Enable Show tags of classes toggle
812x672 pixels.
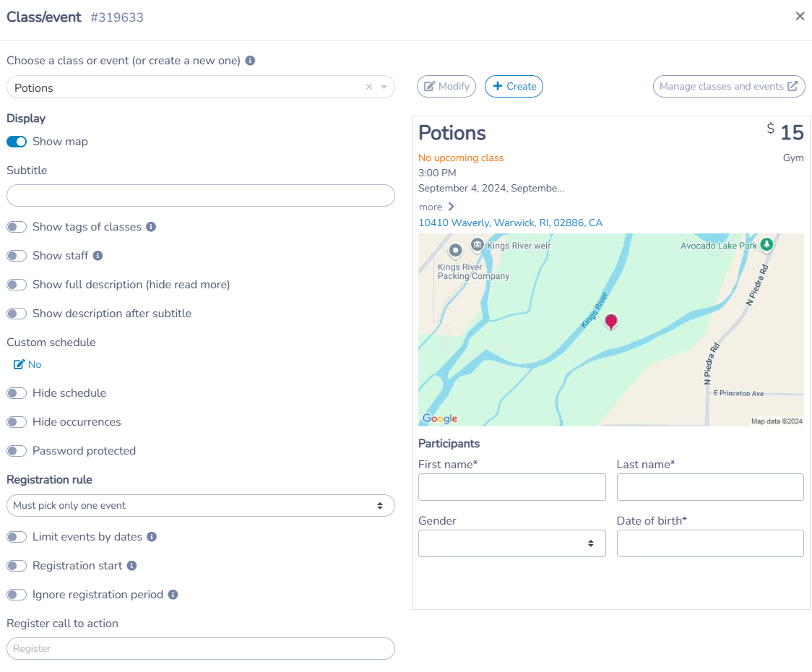17,227
